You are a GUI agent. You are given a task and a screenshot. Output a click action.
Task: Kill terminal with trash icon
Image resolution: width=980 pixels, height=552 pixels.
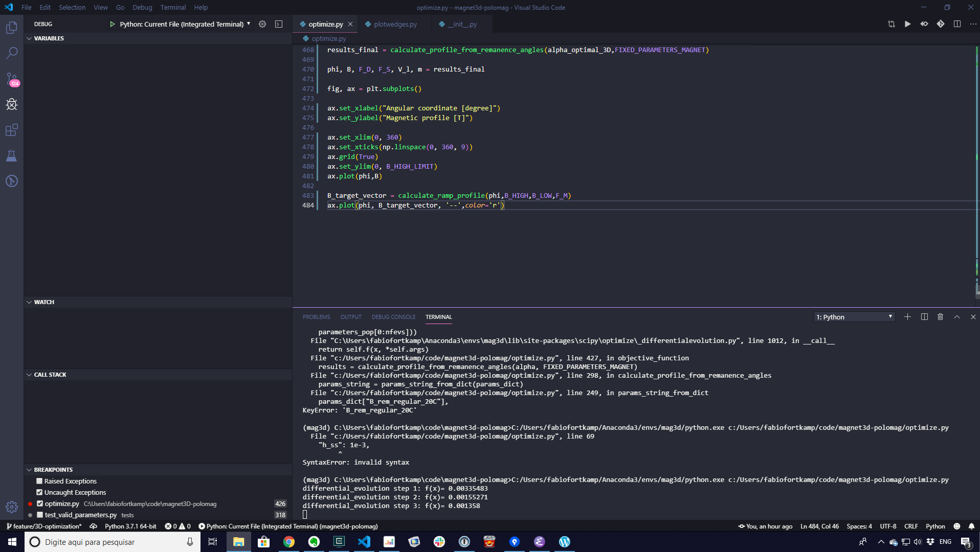point(940,317)
